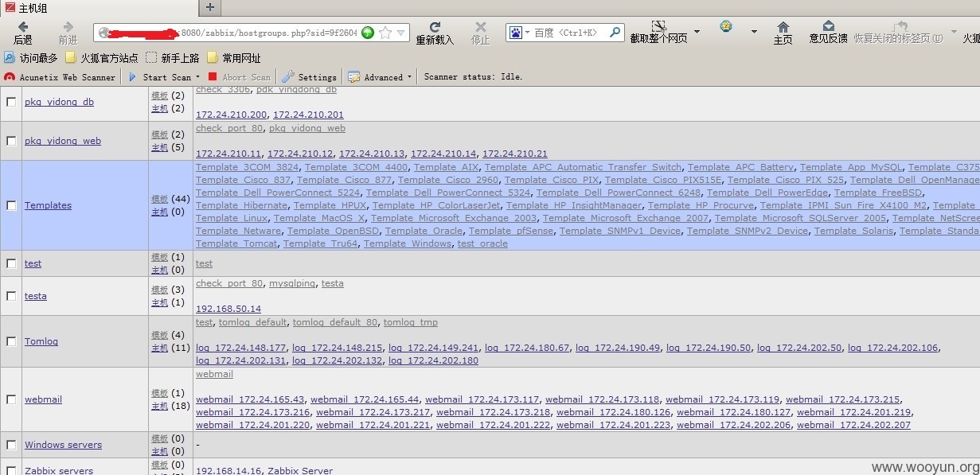Open host webmail_172.24.165.43
The height and width of the screenshot is (475, 980).
pos(250,399)
